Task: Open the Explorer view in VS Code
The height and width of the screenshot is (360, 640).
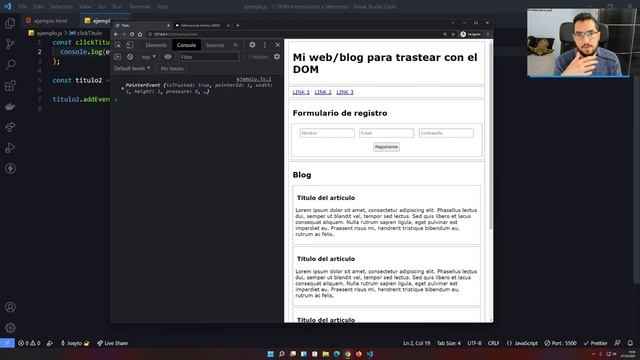Action: (x=10, y=23)
